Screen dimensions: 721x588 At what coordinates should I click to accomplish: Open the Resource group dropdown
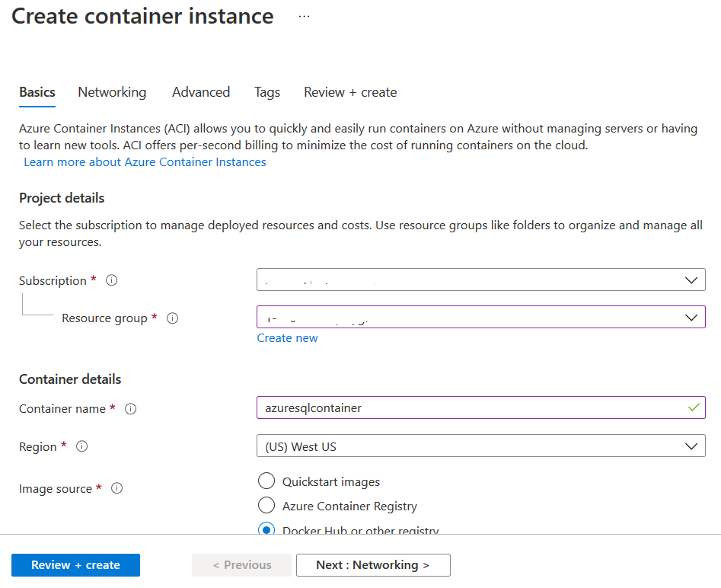coord(480,317)
